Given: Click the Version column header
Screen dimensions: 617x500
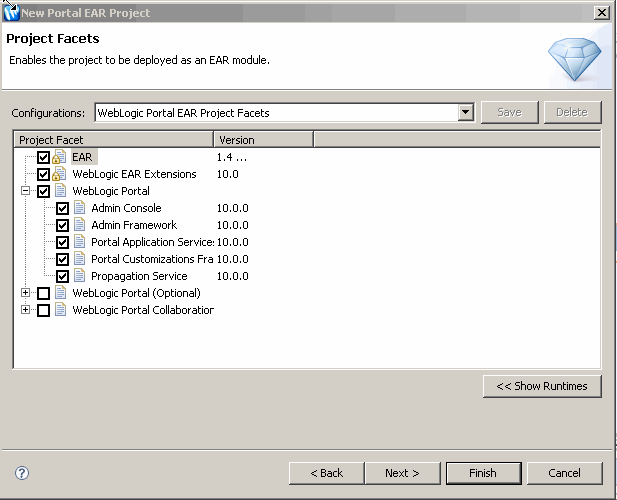Looking at the screenshot, I should point(263,140).
